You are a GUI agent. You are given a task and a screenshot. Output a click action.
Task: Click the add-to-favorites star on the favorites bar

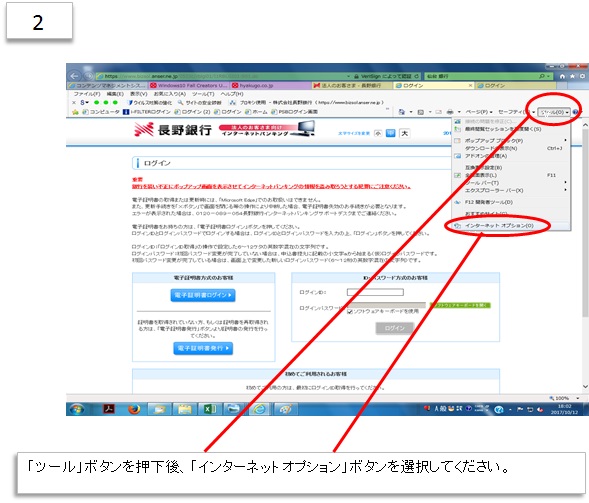[x=75, y=112]
